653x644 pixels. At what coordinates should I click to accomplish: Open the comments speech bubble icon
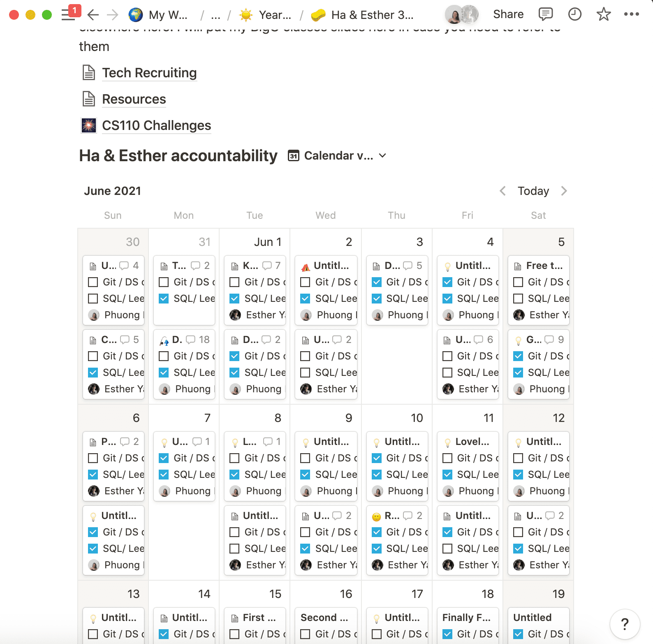[x=545, y=14]
